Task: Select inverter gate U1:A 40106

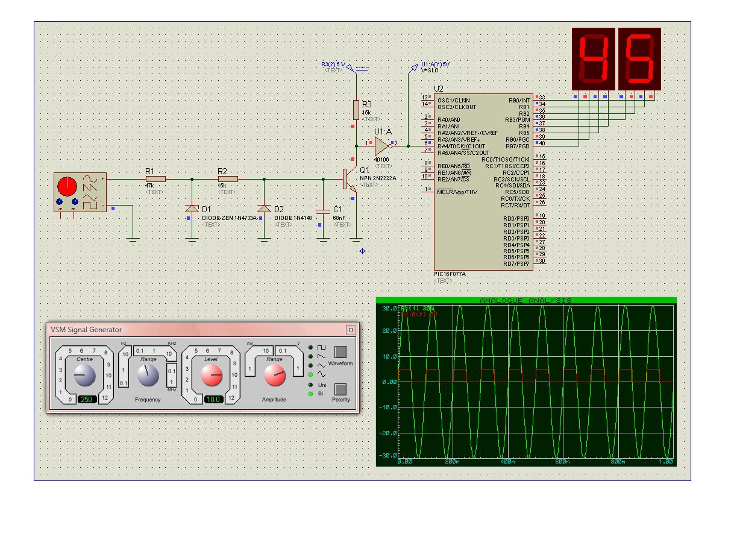Action: point(383,146)
